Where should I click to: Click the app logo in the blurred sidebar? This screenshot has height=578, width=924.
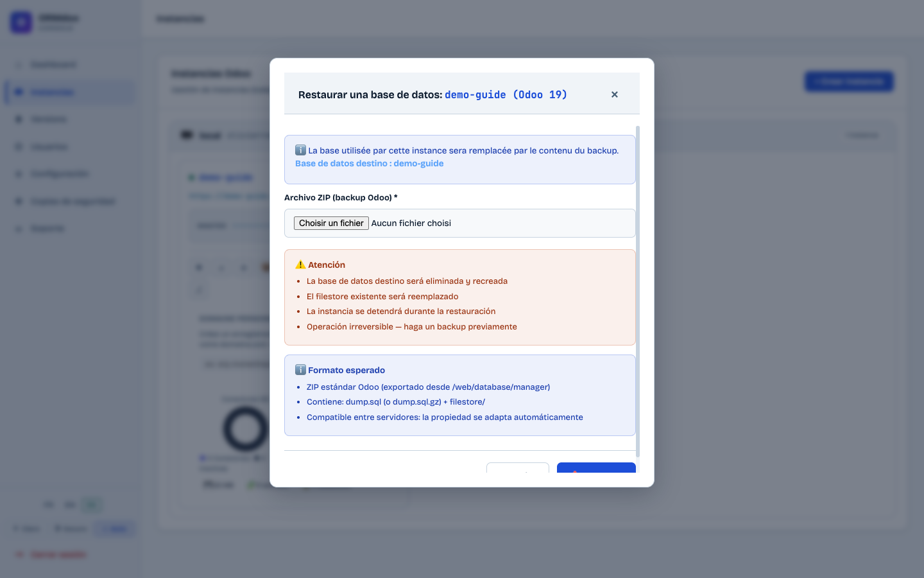tap(21, 22)
